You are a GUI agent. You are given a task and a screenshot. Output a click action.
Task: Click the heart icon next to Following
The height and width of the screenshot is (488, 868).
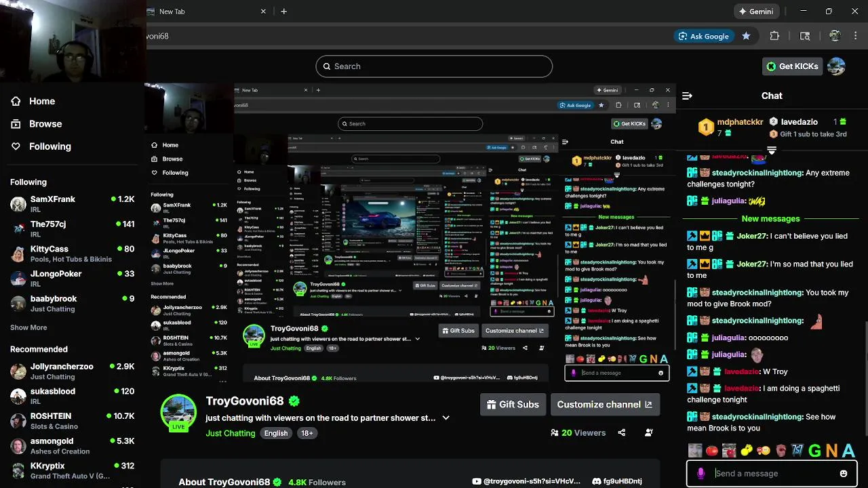[x=16, y=146]
